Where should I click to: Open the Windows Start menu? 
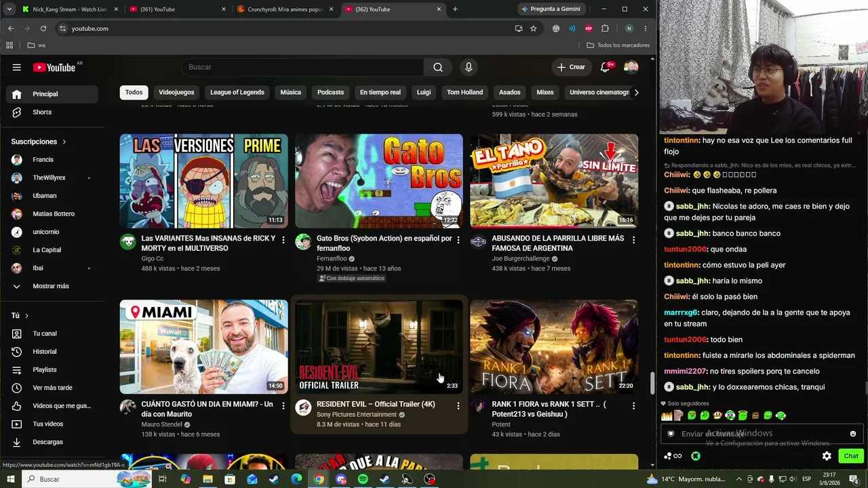[11, 479]
